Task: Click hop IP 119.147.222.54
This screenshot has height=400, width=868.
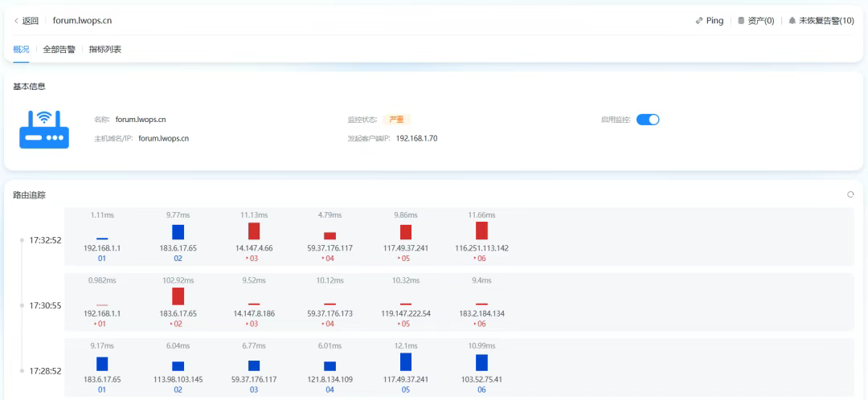Action: (x=406, y=313)
